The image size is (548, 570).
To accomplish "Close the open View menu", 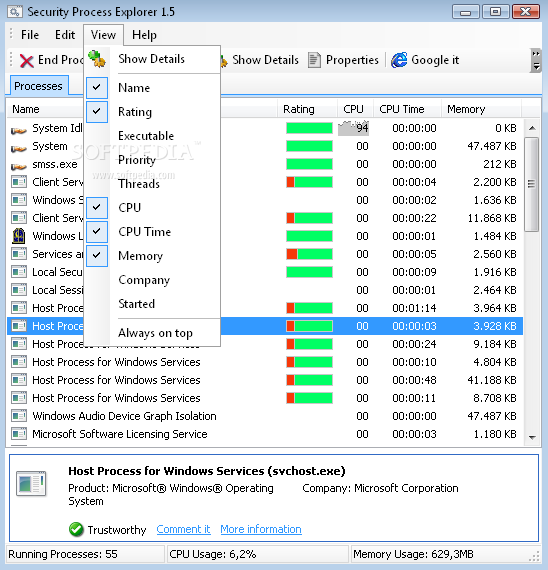I will click(103, 35).
